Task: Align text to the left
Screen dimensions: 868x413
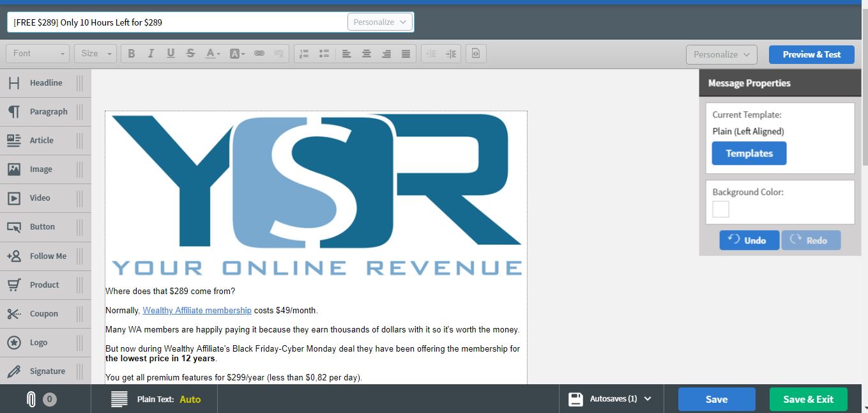Action: tap(347, 54)
